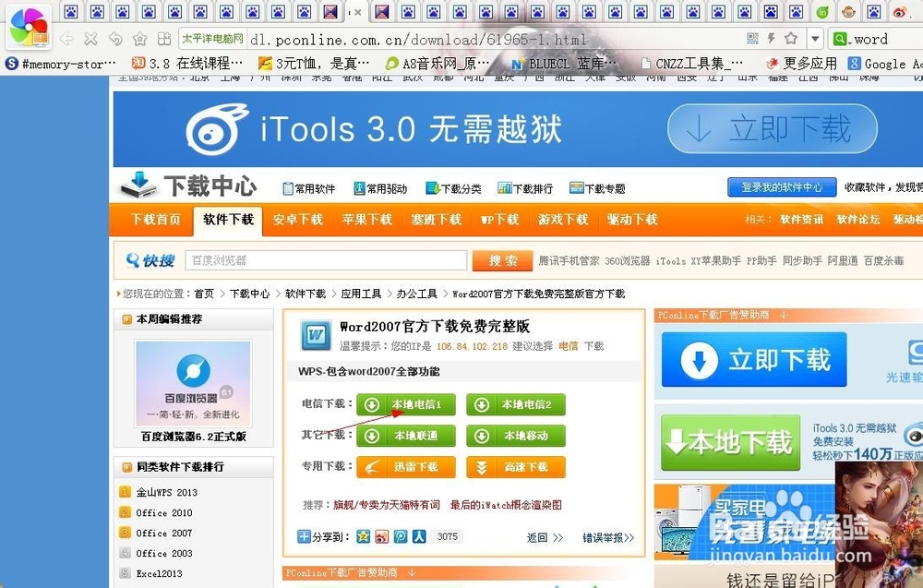Bookmark the page with the address bar star
The height and width of the screenshot is (588, 923).
(791, 39)
